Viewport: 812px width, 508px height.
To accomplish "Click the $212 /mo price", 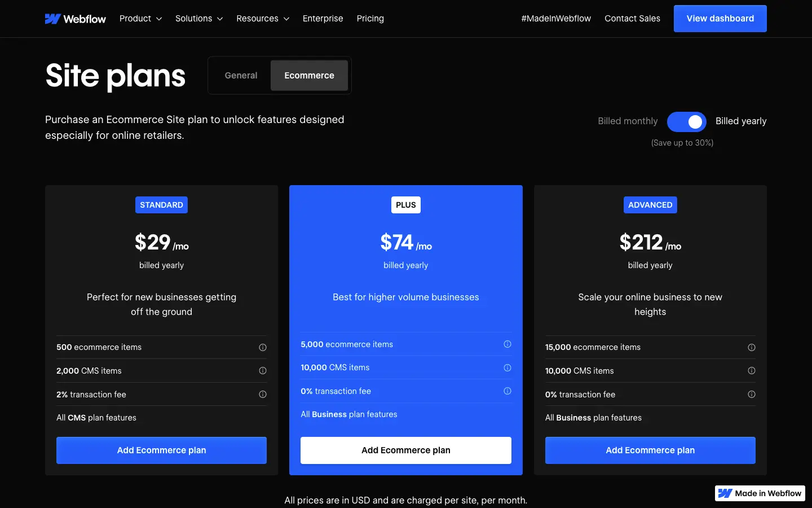I will point(650,243).
